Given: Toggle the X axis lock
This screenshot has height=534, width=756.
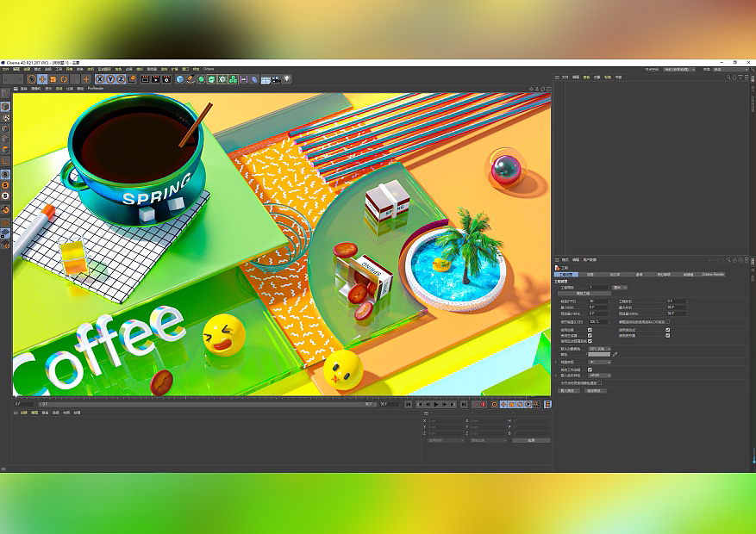Looking at the screenshot, I should (100, 79).
